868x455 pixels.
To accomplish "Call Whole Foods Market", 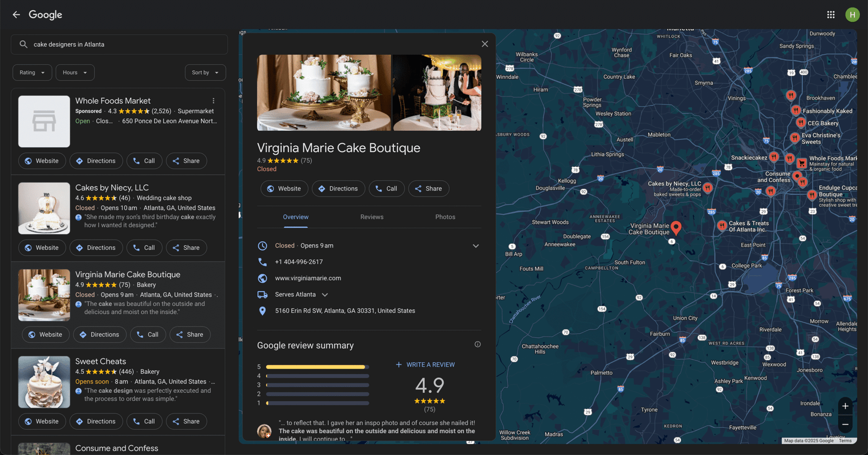I will point(144,161).
